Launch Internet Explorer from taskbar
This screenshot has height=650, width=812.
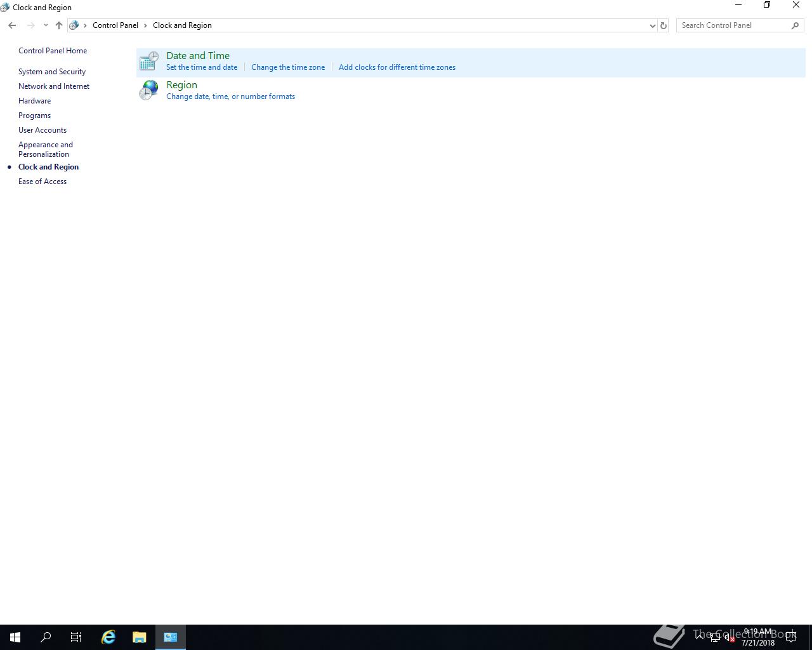pyautogui.click(x=108, y=637)
